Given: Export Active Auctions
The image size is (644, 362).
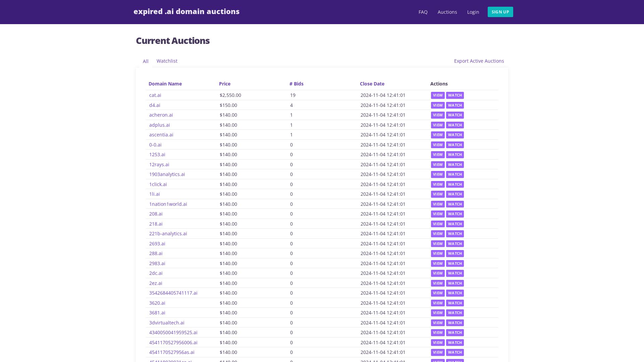Looking at the screenshot, I should pyautogui.click(x=479, y=61).
